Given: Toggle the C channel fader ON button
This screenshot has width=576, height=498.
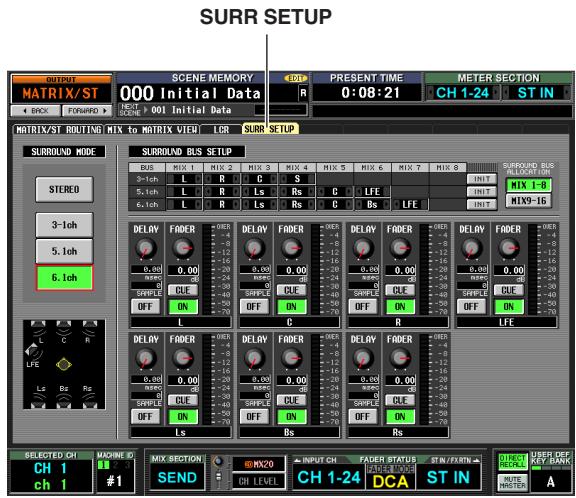Looking at the screenshot, I should (291, 307).
